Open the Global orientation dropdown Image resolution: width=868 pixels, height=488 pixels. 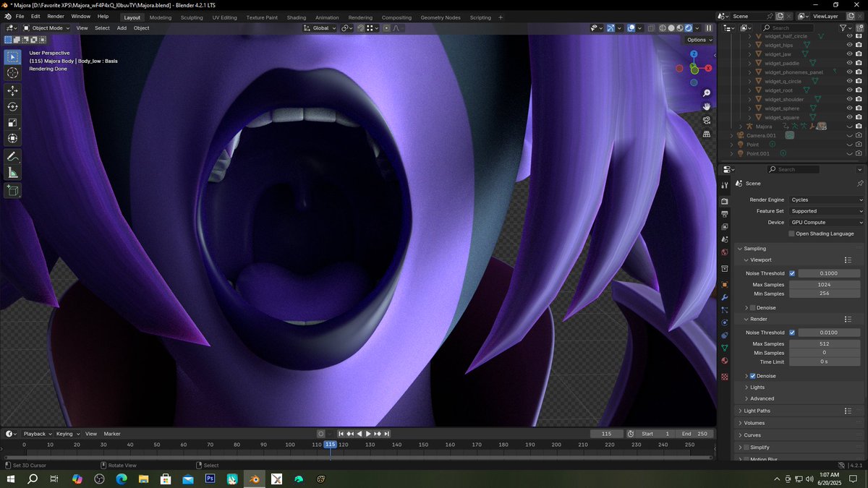tap(319, 28)
